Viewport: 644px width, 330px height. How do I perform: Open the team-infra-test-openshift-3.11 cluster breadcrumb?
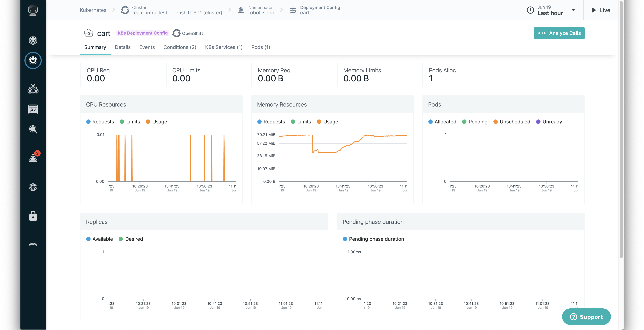click(x=177, y=10)
